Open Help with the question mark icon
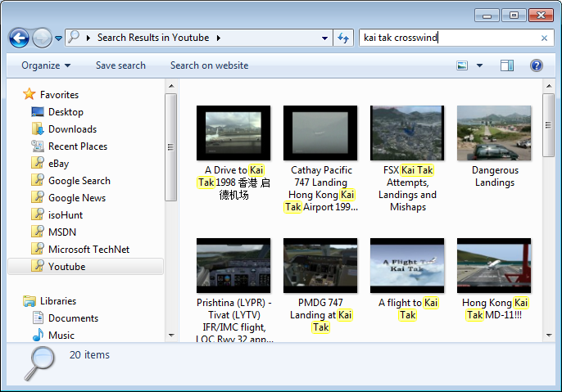 point(536,65)
